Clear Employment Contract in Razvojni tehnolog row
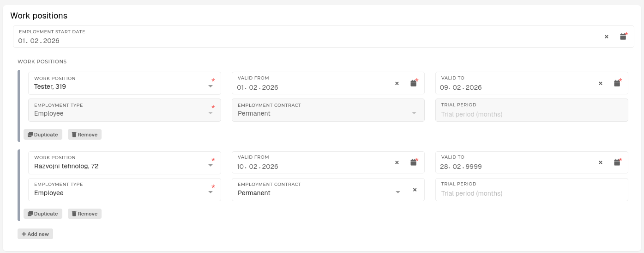The width and height of the screenshot is (644, 253). (x=415, y=190)
